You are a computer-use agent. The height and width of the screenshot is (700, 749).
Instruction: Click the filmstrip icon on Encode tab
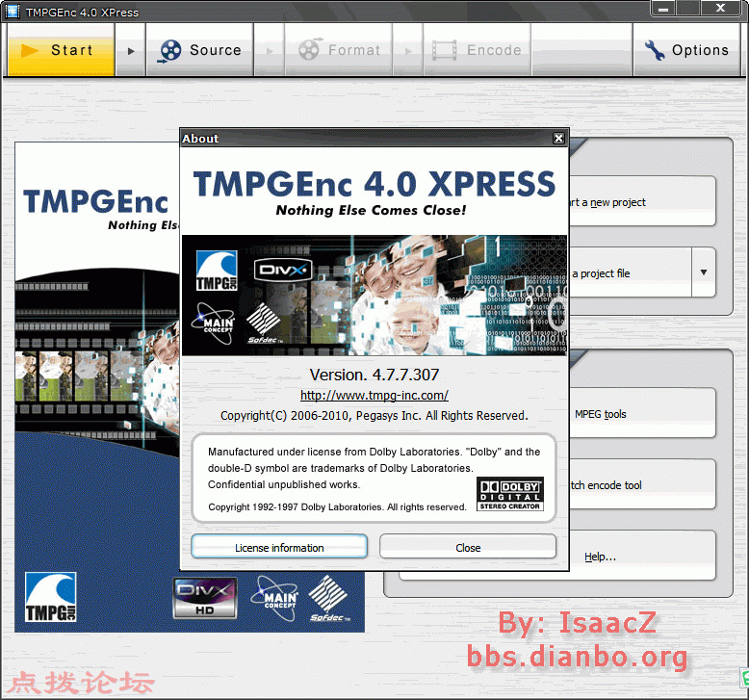tap(444, 50)
